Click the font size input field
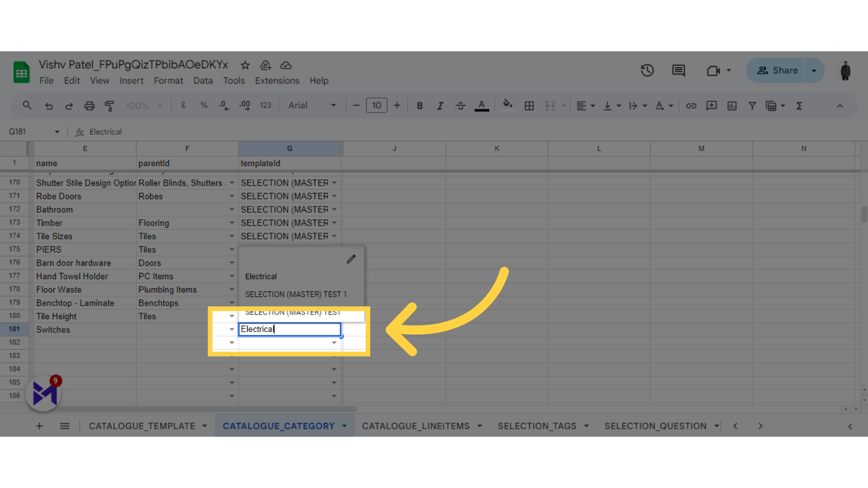The image size is (868, 488). click(377, 106)
